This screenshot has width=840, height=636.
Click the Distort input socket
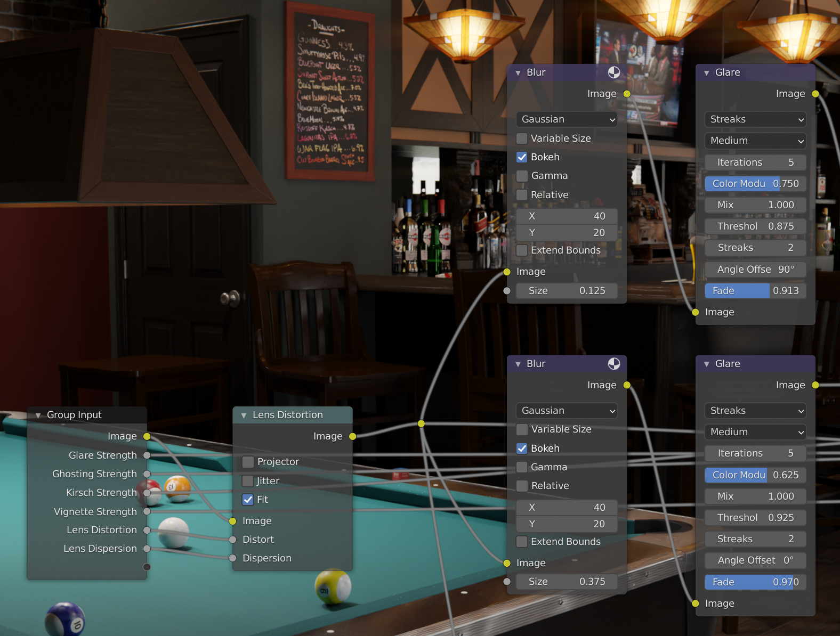click(x=232, y=540)
